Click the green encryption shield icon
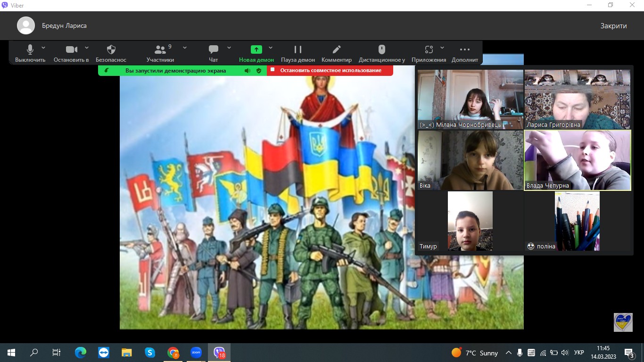 (x=259, y=71)
